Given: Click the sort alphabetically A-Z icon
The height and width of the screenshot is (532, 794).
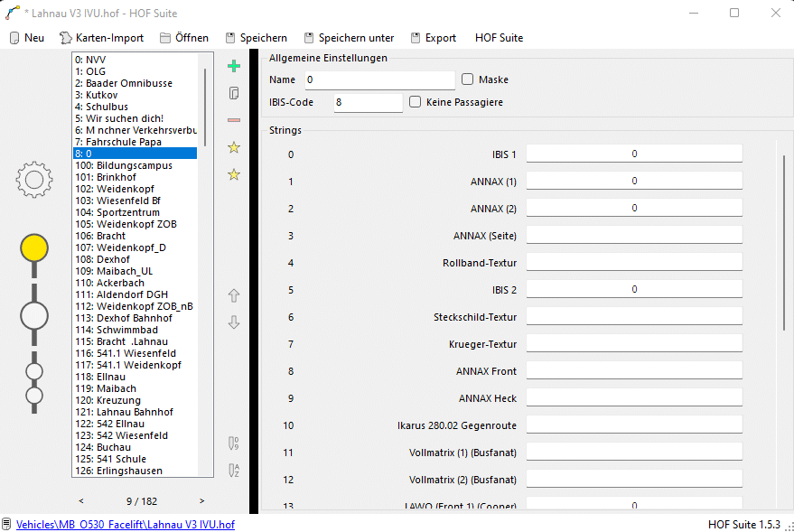Looking at the screenshot, I should [234, 470].
